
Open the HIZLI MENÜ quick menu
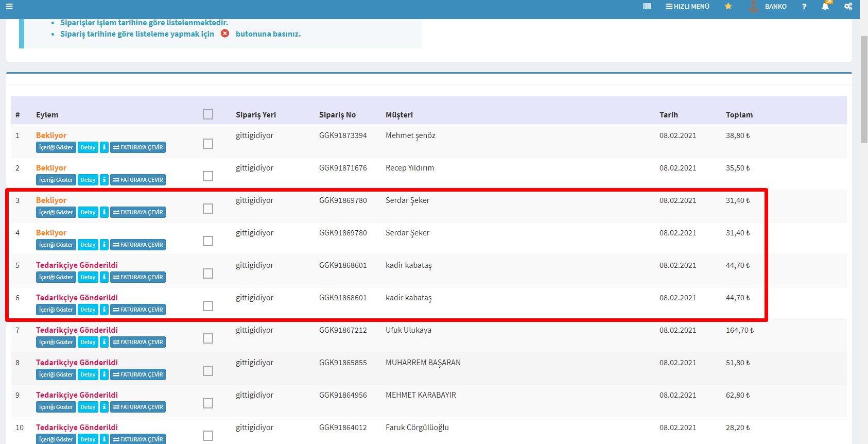coord(687,6)
